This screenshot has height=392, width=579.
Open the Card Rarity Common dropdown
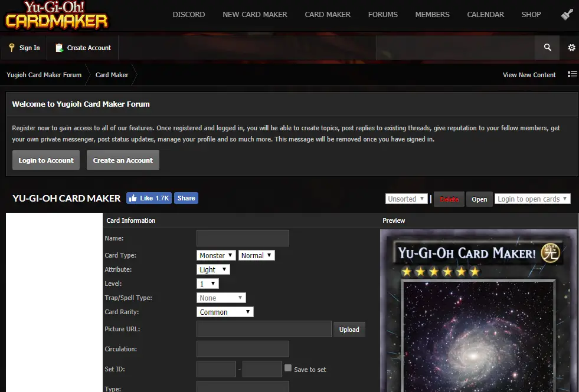click(x=225, y=312)
